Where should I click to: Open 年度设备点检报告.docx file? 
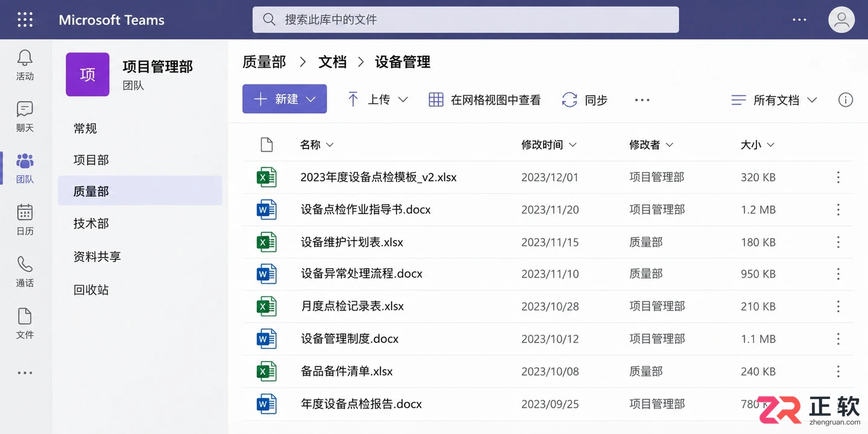pos(361,404)
